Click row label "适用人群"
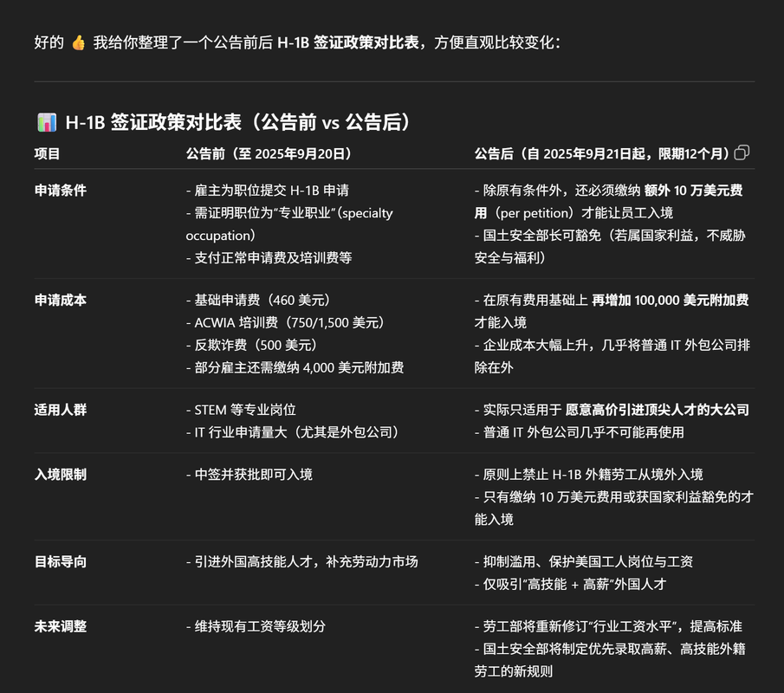 60,410
